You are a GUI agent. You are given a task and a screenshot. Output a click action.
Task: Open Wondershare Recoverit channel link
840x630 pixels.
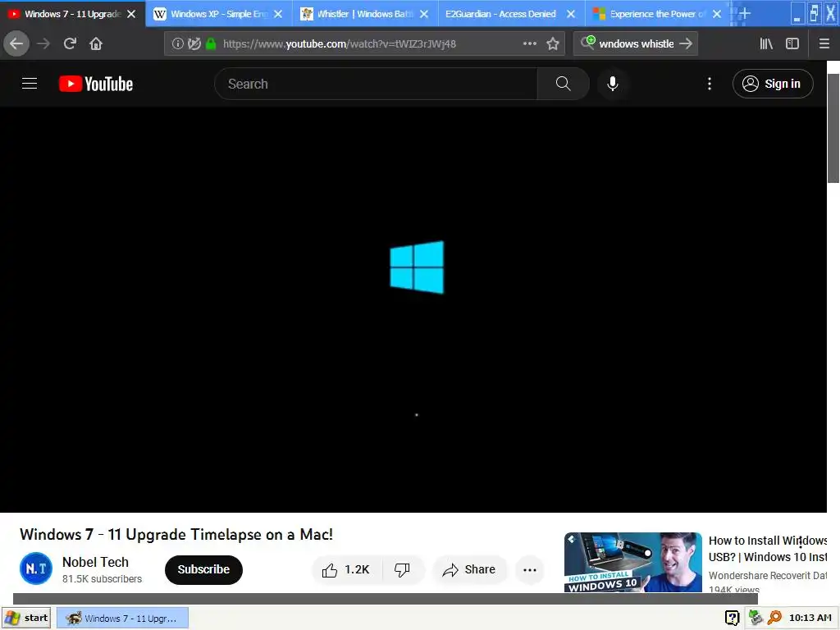(x=768, y=575)
